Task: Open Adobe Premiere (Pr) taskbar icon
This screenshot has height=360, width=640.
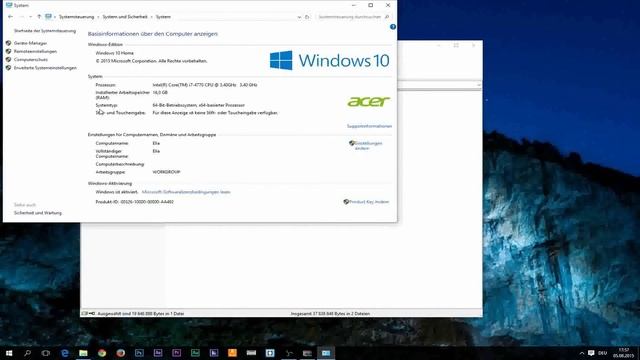Action: point(177,353)
